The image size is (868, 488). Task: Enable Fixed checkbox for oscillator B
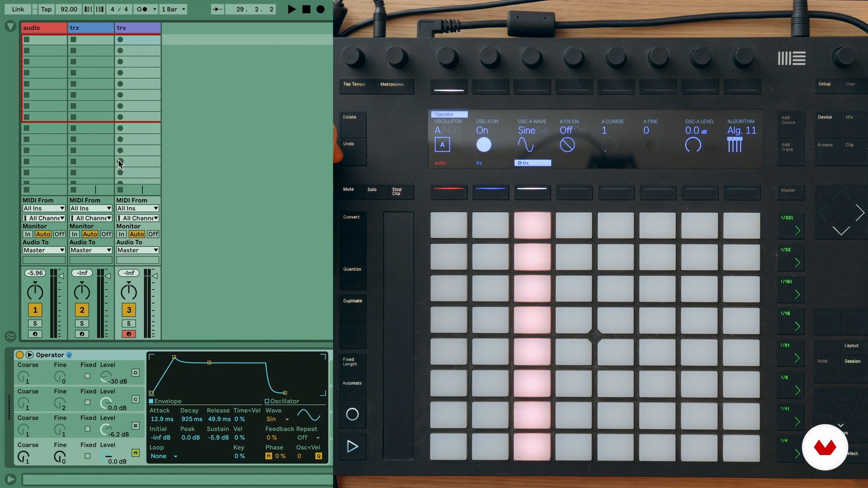[88, 429]
